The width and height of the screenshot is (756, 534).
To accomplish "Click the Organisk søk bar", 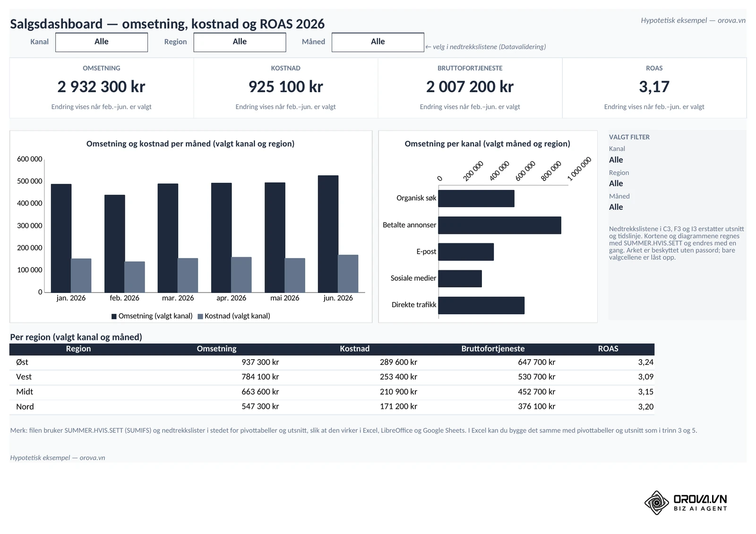I will point(476,198).
